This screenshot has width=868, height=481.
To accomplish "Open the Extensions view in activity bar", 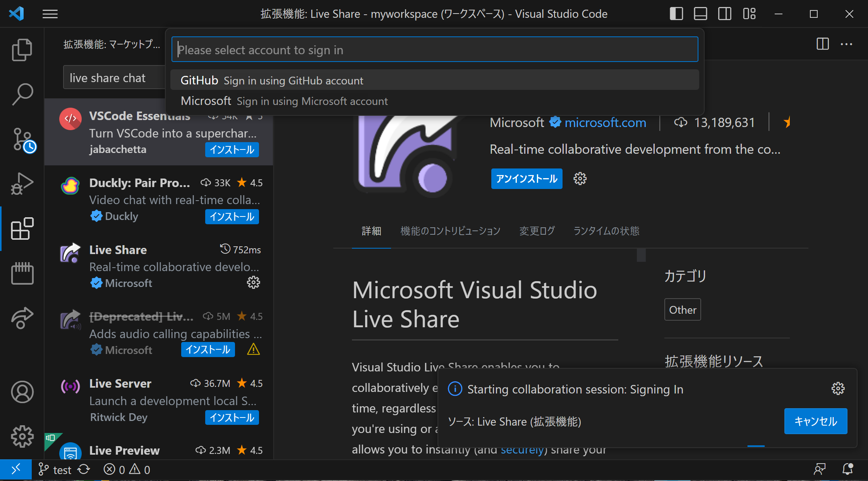I will (22, 228).
